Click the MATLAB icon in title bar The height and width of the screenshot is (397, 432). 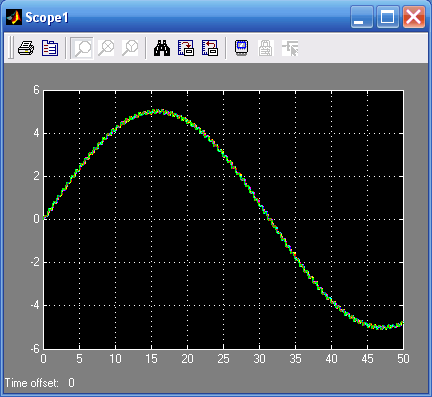[x=14, y=17]
